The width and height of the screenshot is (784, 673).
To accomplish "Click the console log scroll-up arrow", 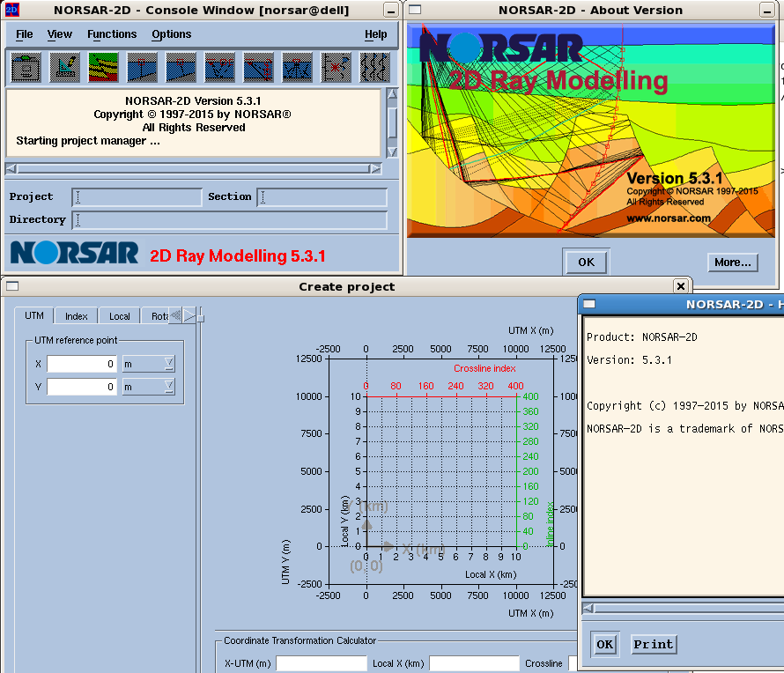I will click(x=393, y=93).
